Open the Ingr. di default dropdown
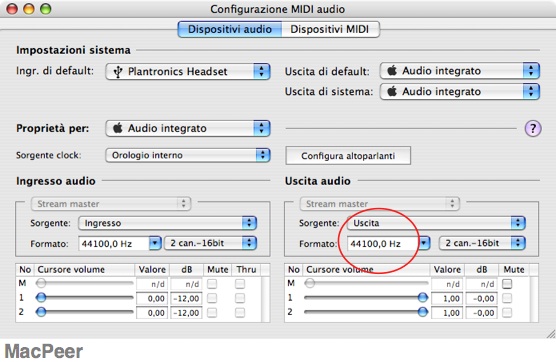Image resolution: width=556 pixels, height=362 pixels. pos(188,72)
